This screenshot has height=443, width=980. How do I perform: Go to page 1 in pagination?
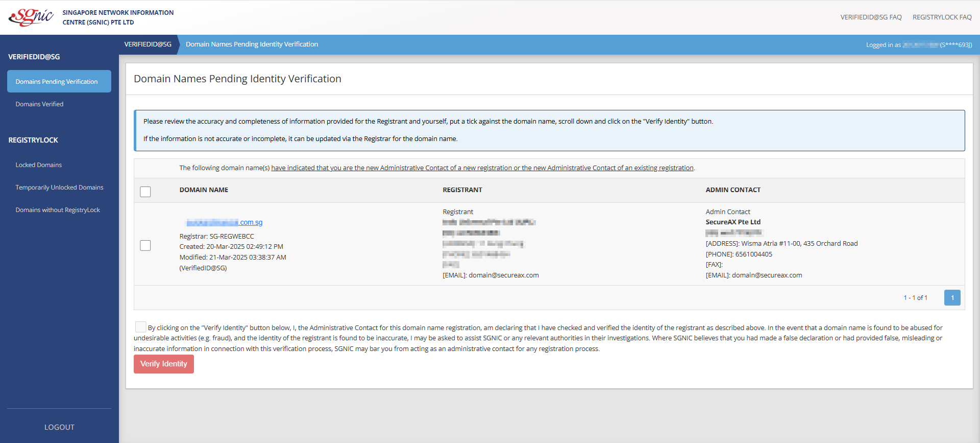tap(952, 298)
